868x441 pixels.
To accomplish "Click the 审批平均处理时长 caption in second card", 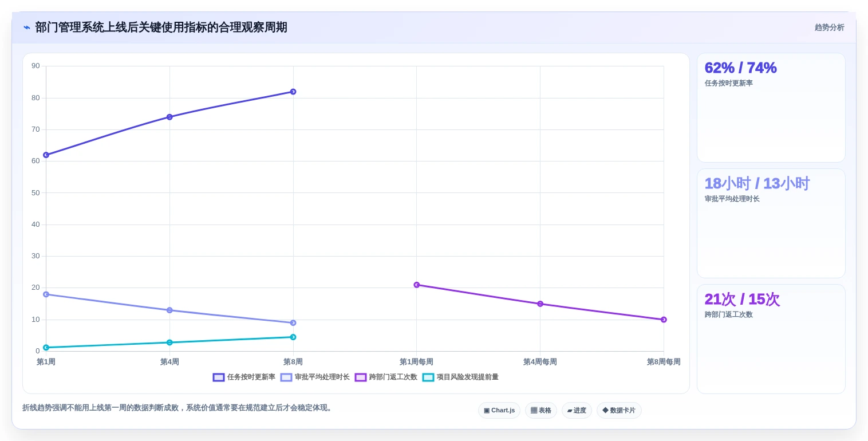I will [732, 199].
